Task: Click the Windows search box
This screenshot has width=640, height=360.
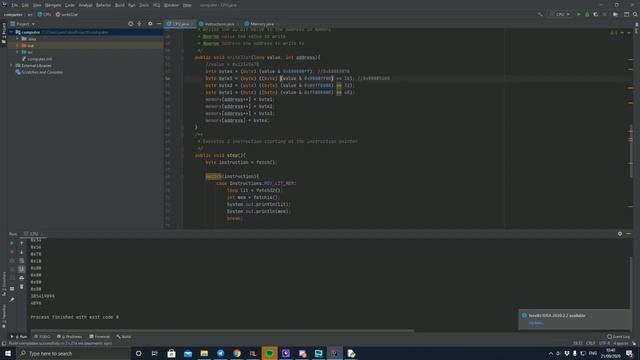Action: [74, 353]
